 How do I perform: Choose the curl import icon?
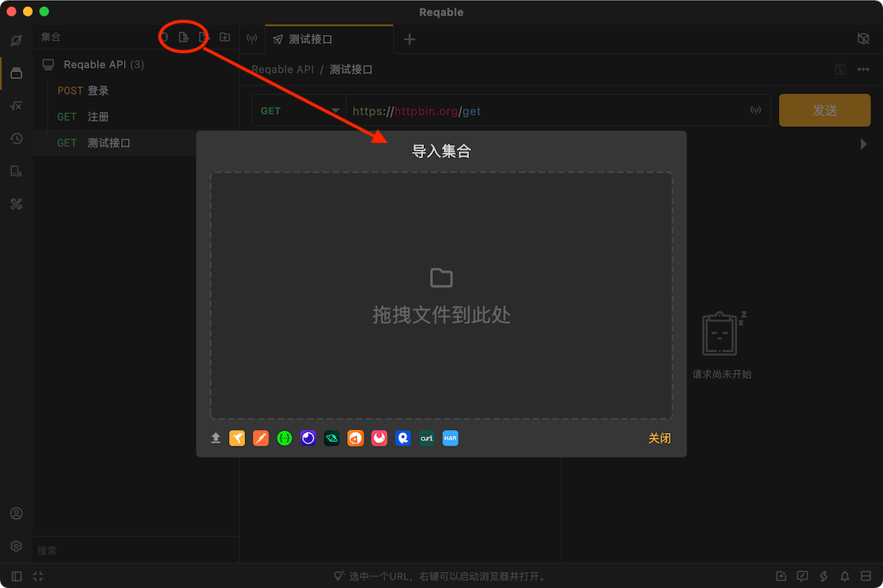(427, 437)
